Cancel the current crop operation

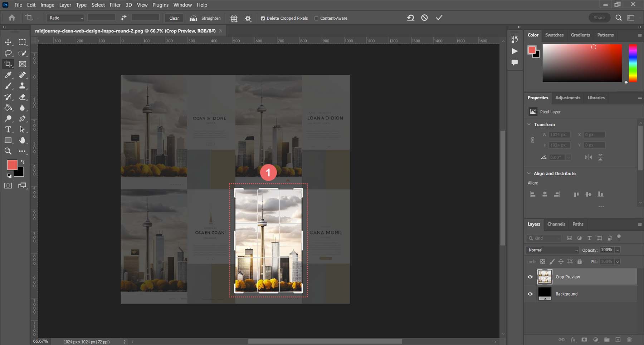coord(424,18)
